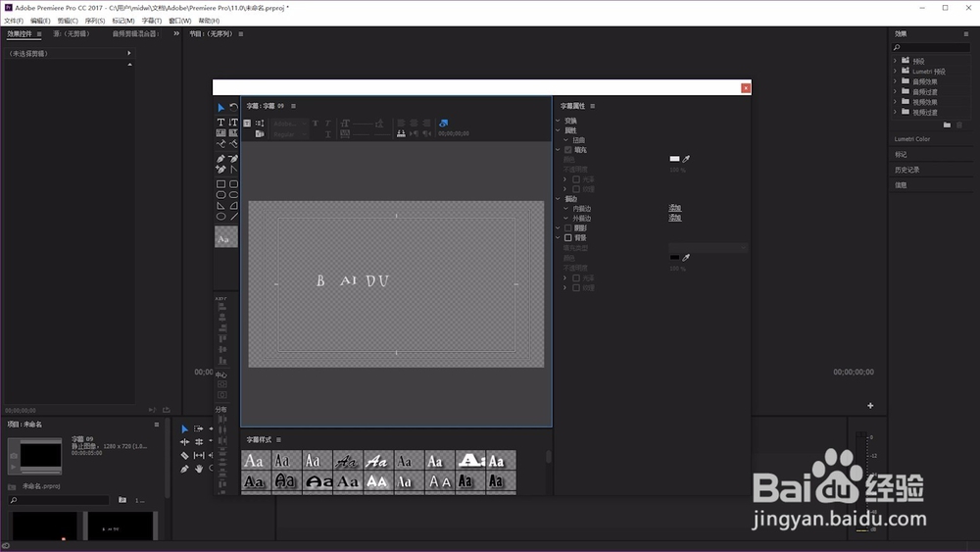Select the Path Type tool
980x552 pixels.
coord(220,144)
